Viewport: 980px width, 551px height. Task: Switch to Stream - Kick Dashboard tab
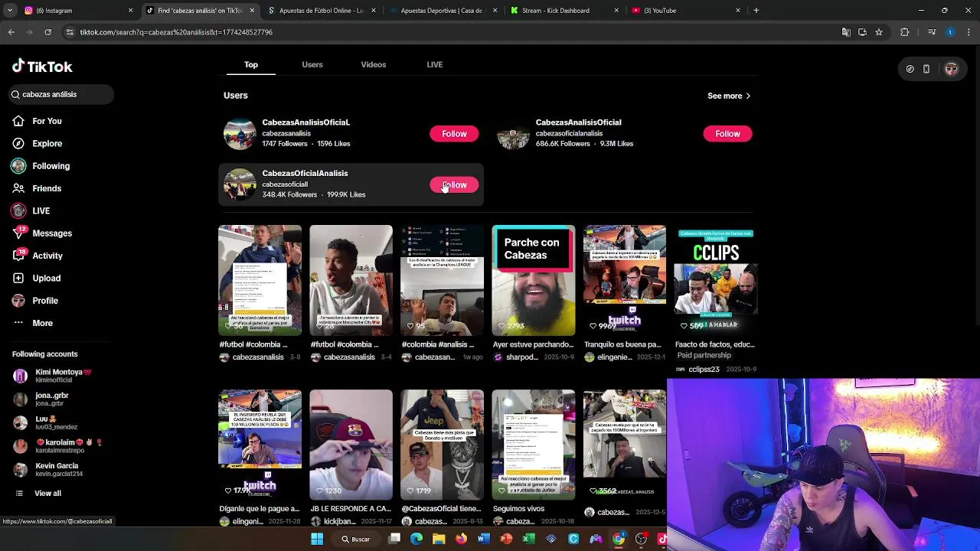[563, 11]
